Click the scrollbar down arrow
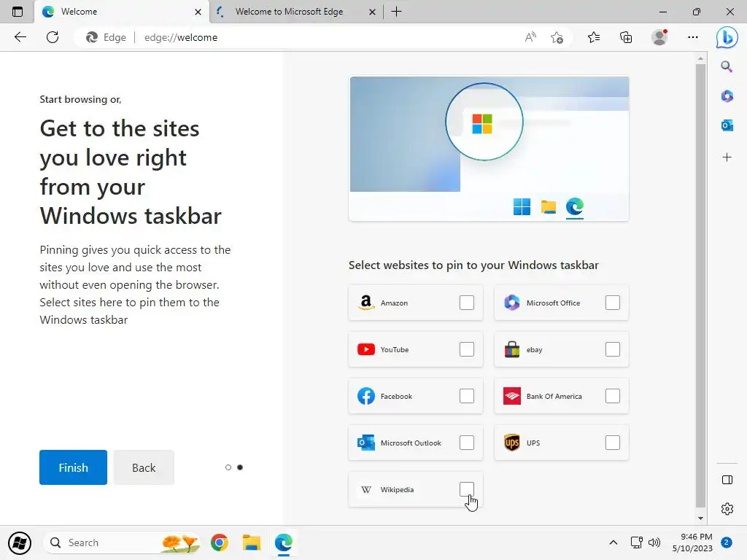This screenshot has width=747, height=560. pos(700,518)
